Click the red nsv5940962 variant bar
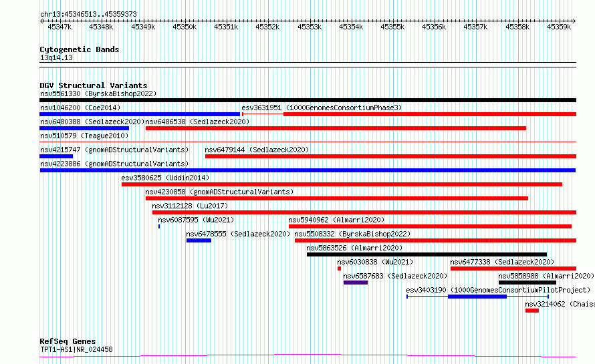 point(430,226)
